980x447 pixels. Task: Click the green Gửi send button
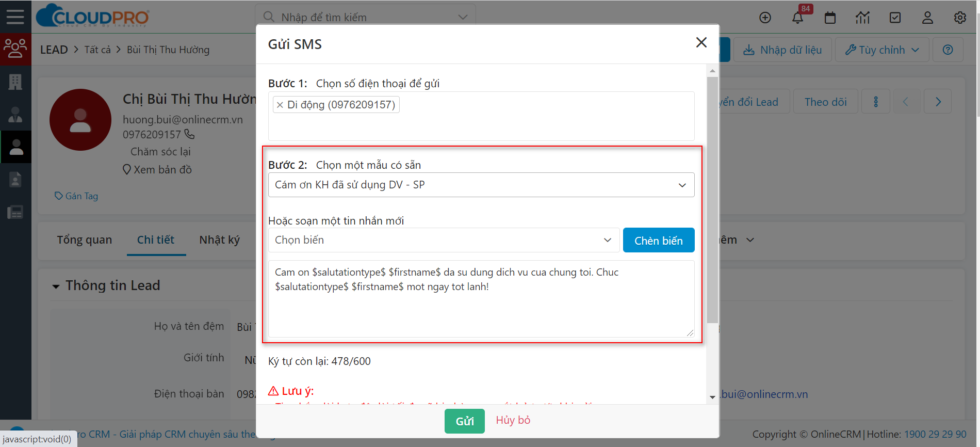(x=465, y=421)
